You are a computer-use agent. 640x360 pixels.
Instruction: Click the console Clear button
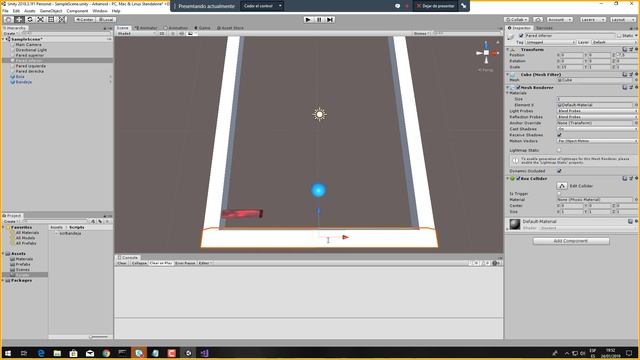point(122,263)
